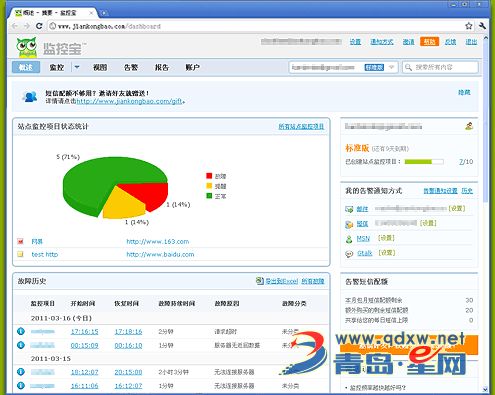Open the 账户 account tab

[x=193, y=67]
